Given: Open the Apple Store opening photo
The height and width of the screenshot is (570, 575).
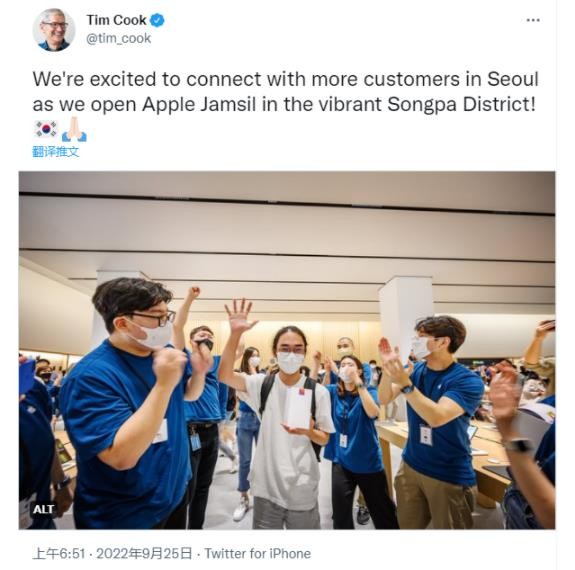Looking at the screenshot, I should point(287,350).
